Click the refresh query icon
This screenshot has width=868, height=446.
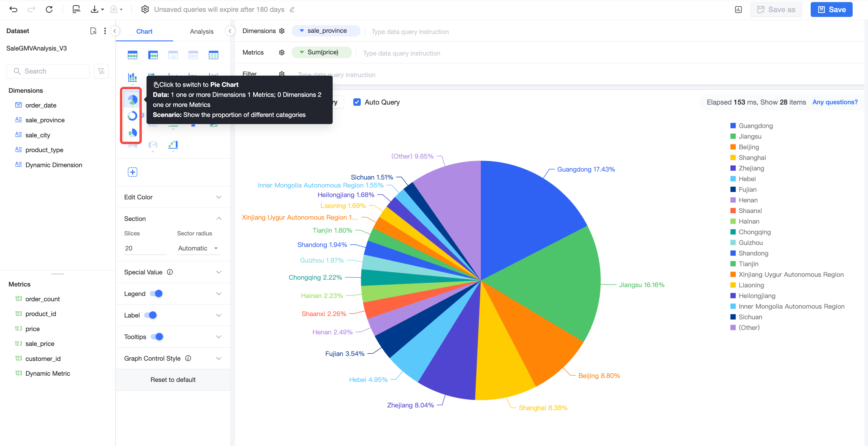[x=49, y=9]
